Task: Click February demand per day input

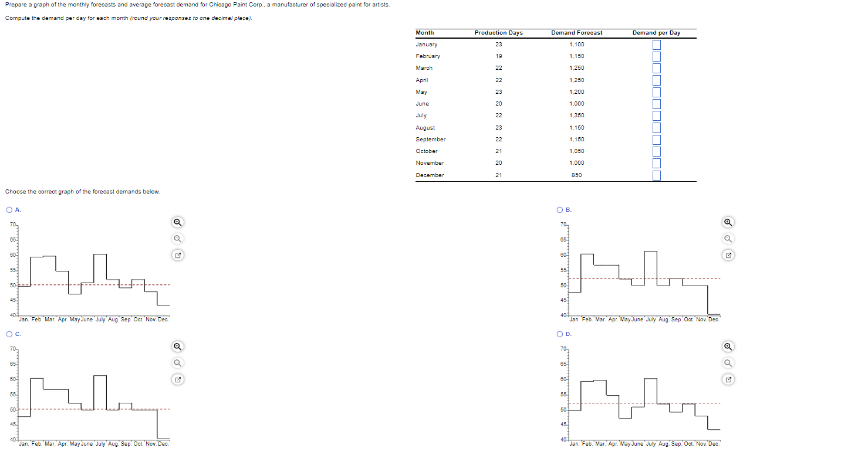Action: point(656,56)
